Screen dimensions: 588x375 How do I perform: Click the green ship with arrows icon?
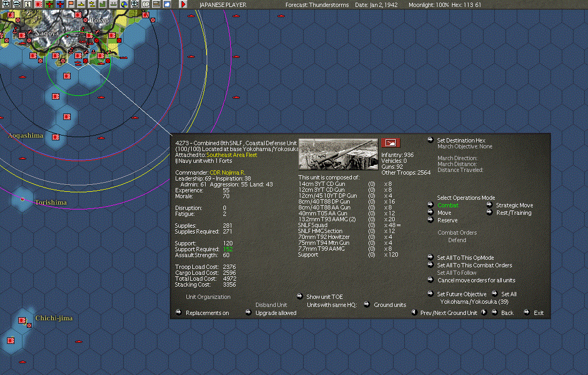point(113,4)
